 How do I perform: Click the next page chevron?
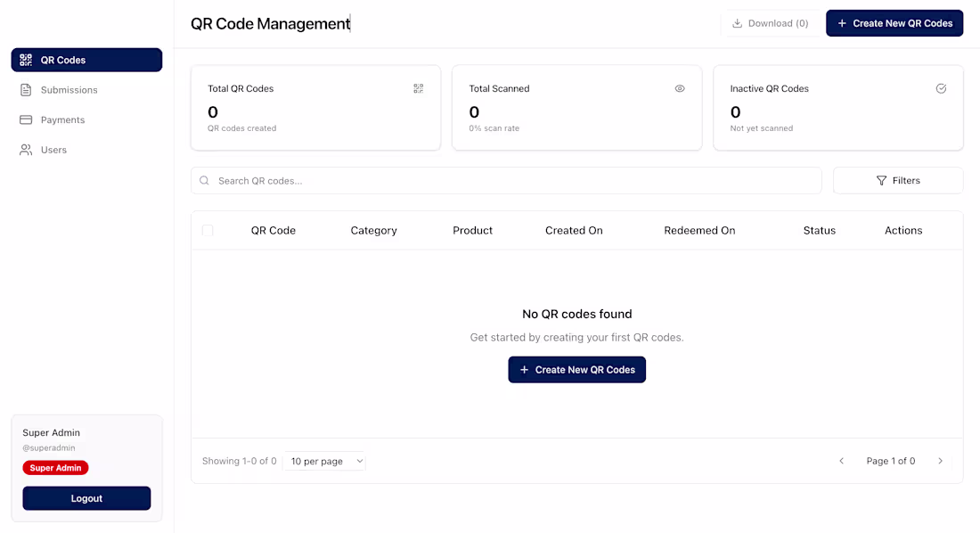pos(940,461)
